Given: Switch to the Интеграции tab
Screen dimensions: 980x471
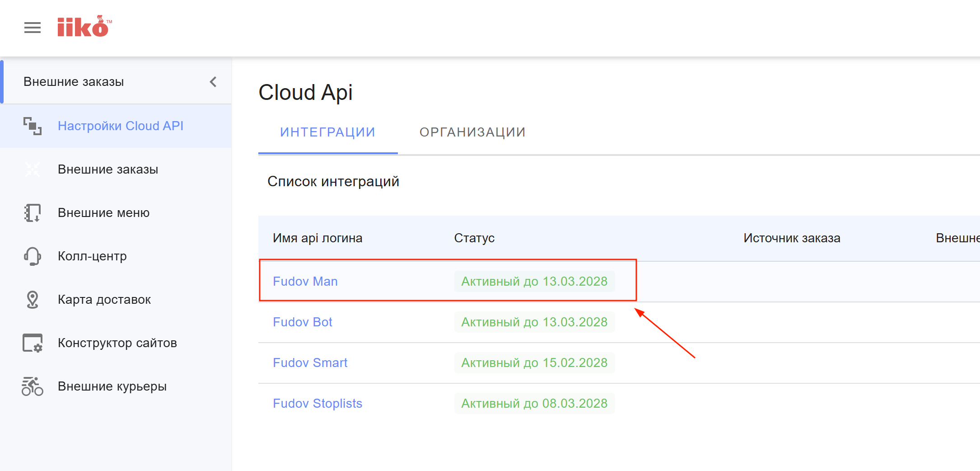Looking at the screenshot, I should click(327, 132).
